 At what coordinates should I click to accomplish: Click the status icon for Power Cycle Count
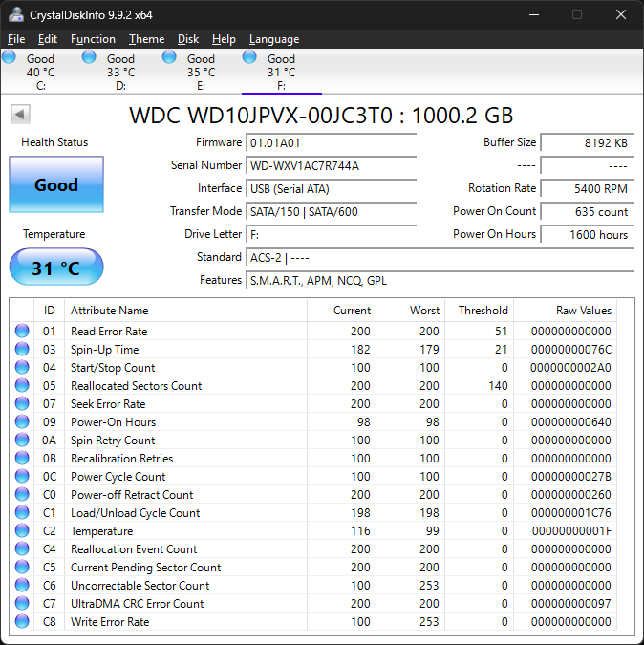click(22, 476)
